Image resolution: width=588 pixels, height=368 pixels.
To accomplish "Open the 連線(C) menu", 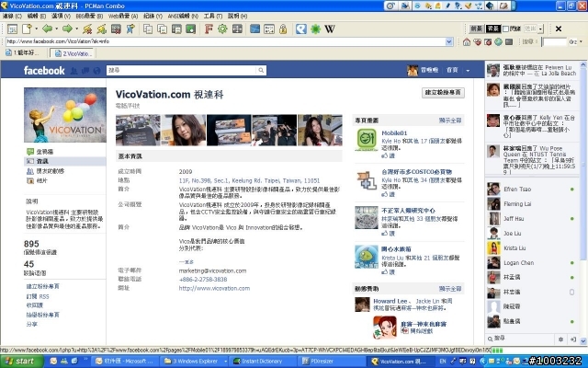I will (12, 17).
